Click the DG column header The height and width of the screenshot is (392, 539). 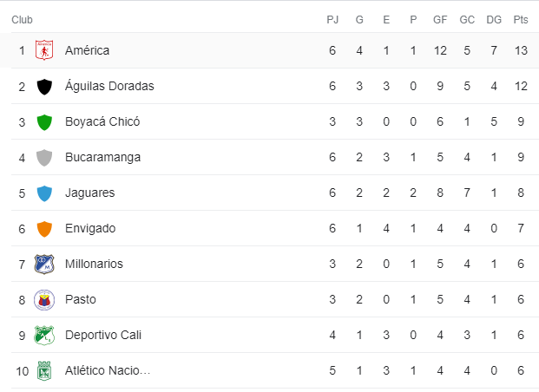(x=494, y=20)
